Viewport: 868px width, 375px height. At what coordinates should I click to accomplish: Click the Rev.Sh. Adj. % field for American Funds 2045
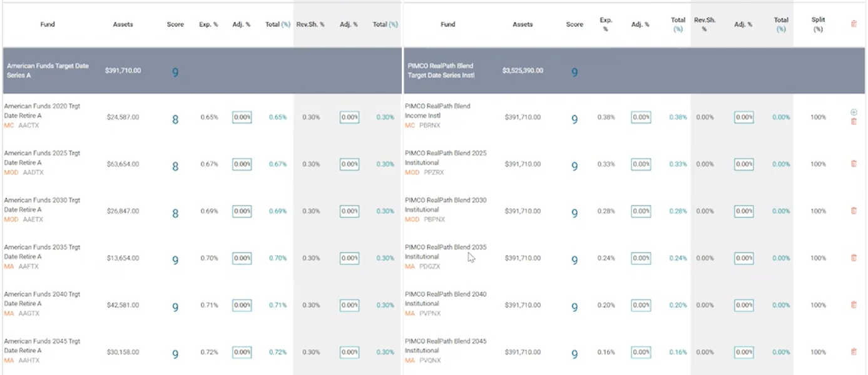tap(349, 352)
